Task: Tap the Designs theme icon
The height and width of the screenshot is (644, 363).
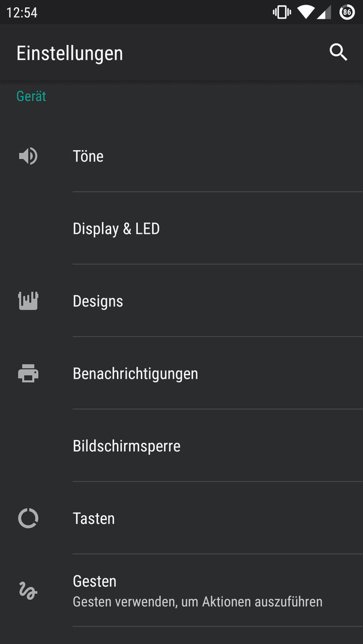Action: [x=28, y=301]
